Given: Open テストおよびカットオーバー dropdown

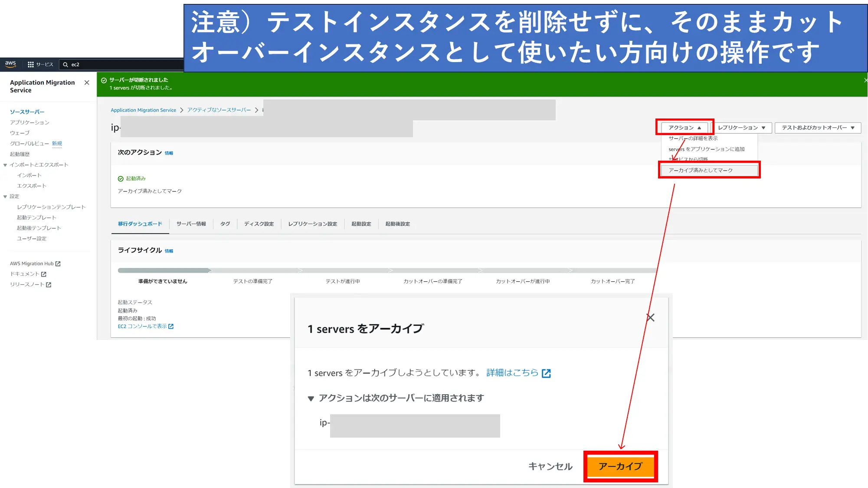Looking at the screenshot, I should 818,128.
